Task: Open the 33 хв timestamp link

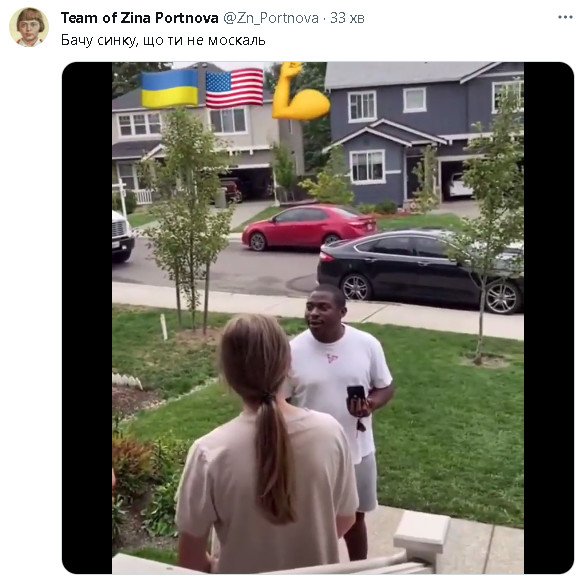Action: [x=347, y=18]
